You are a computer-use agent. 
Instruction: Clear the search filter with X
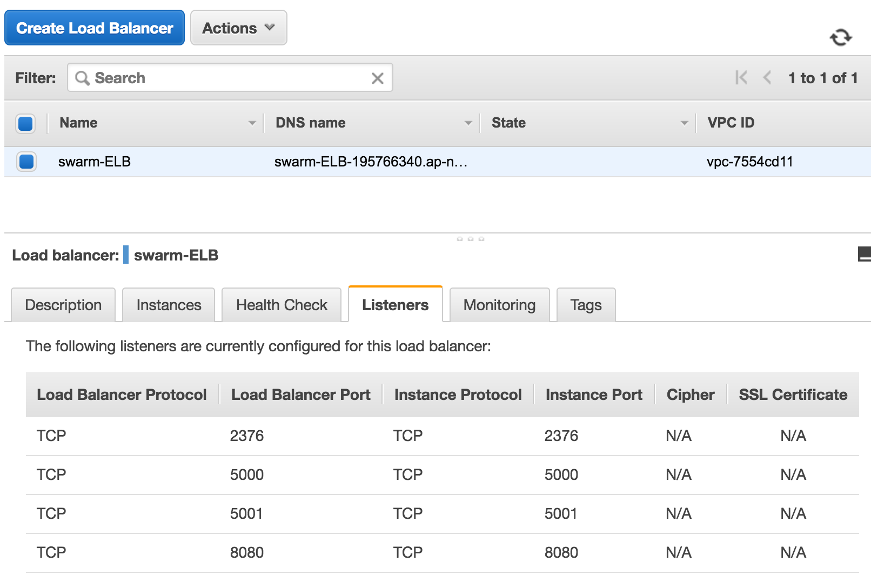point(378,78)
